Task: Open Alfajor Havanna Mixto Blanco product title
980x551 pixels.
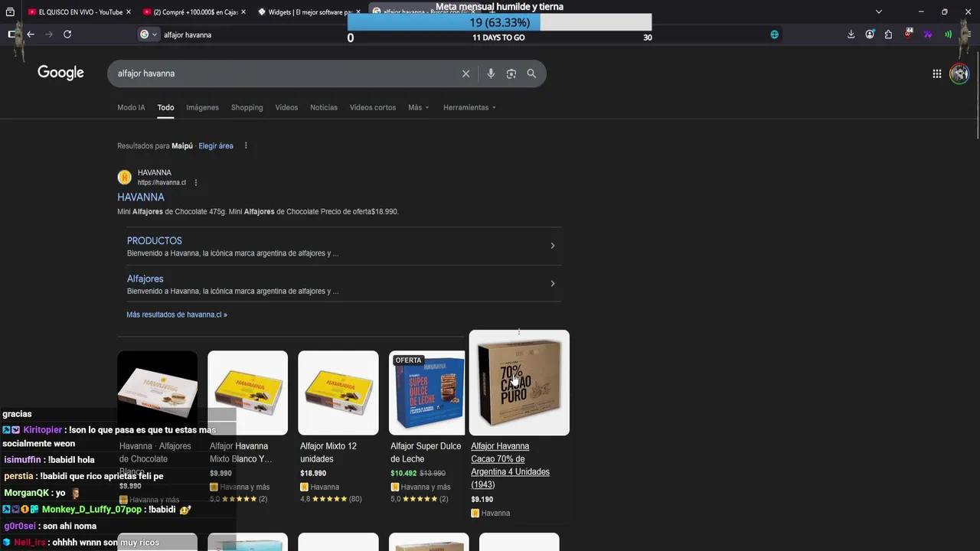Action: [x=240, y=452]
